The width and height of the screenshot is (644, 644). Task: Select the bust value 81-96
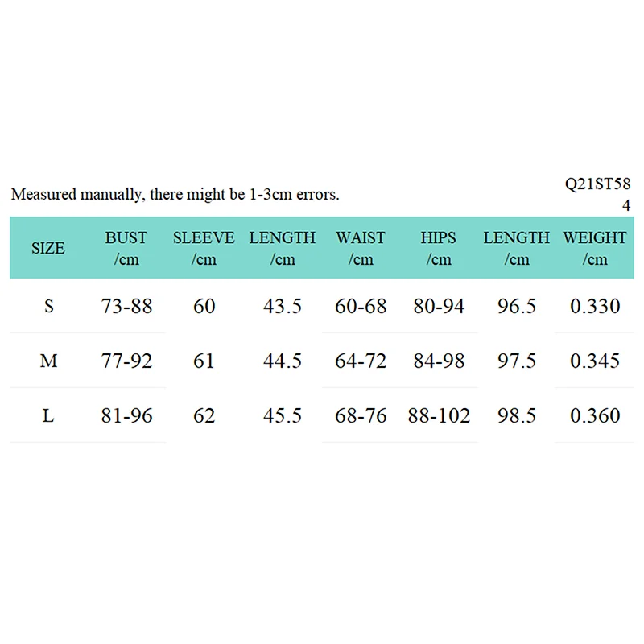[127, 415]
